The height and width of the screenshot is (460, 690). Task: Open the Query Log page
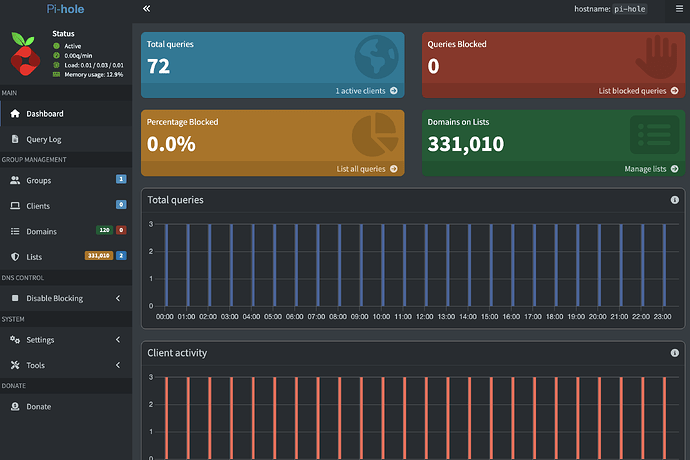(66, 139)
